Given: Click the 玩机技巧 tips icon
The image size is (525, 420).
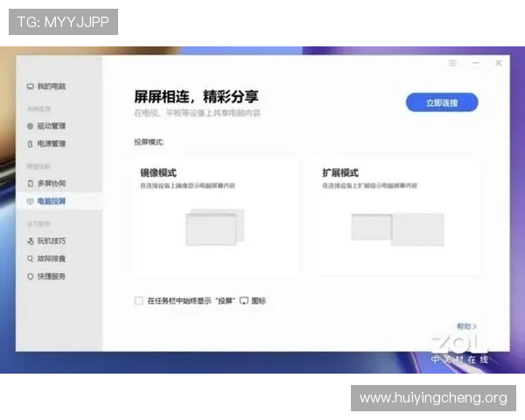Looking at the screenshot, I should pyautogui.click(x=30, y=241).
